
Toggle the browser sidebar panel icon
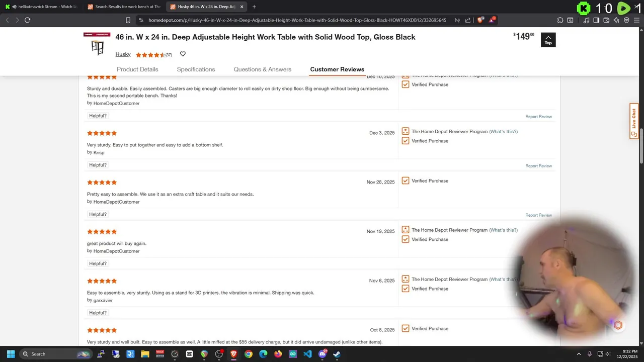coord(596,20)
